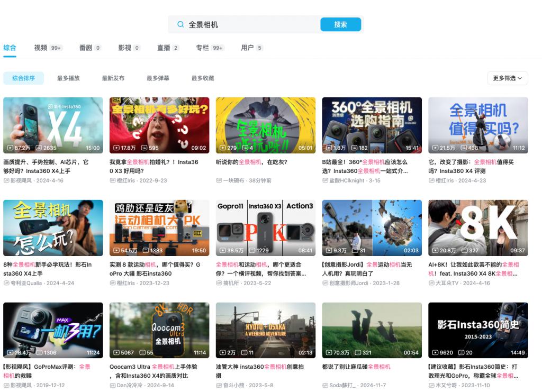Click the uploader icon beside 盐酸HClknight
The width and height of the screenshot is (542, 392).
tap(325, 180)
